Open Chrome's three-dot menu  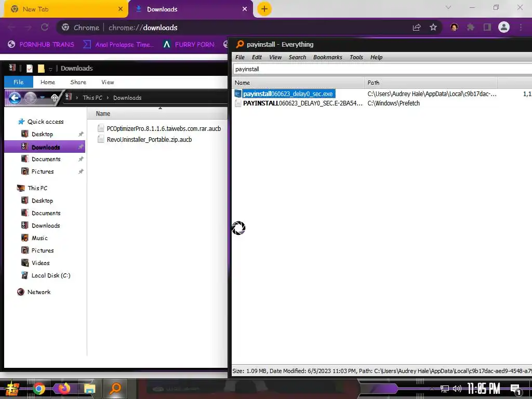[x=521, y=27]
